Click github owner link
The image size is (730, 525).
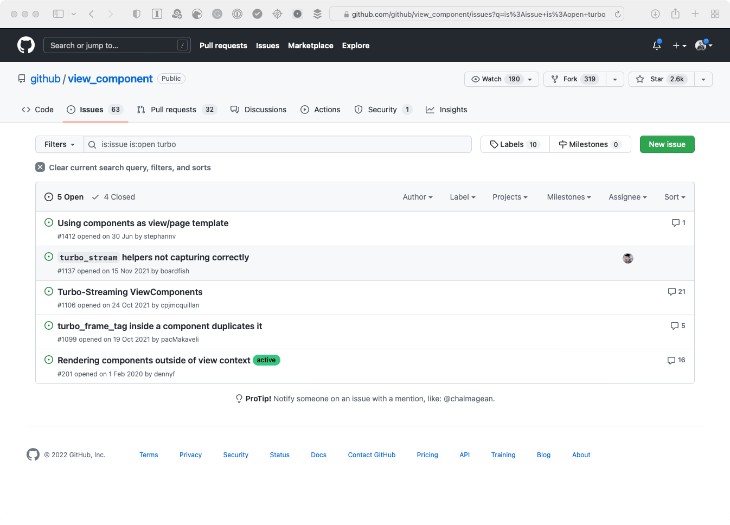45,79
